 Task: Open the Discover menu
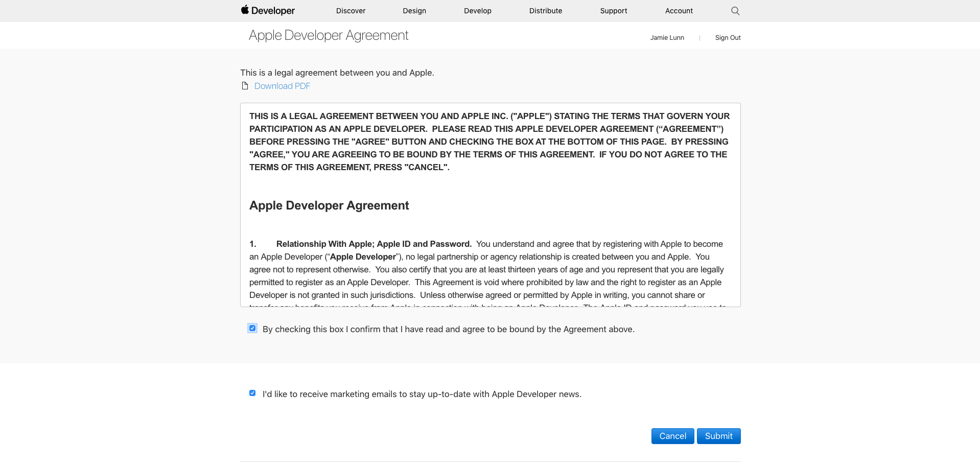click(351, 11)
